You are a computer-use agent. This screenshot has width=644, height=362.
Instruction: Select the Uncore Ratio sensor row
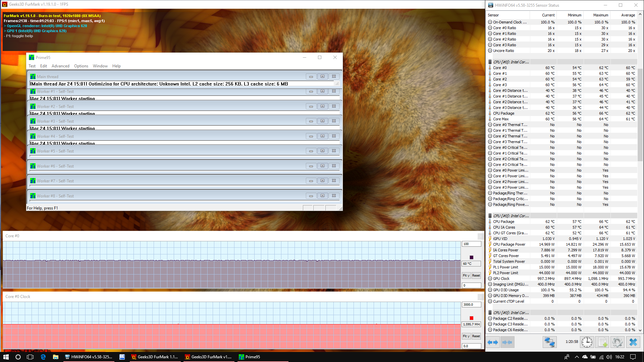coord(562,51)
